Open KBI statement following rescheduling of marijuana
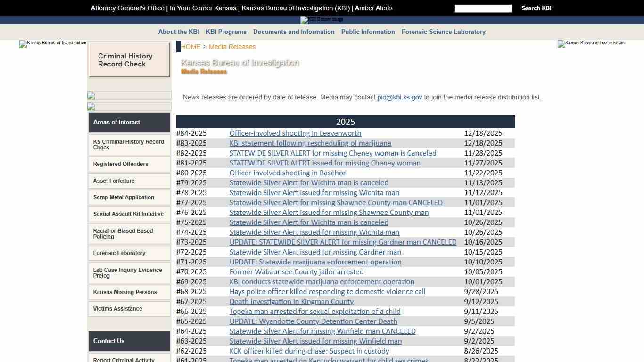The height and width of the screenshot is (362, 644). (310, 143)
